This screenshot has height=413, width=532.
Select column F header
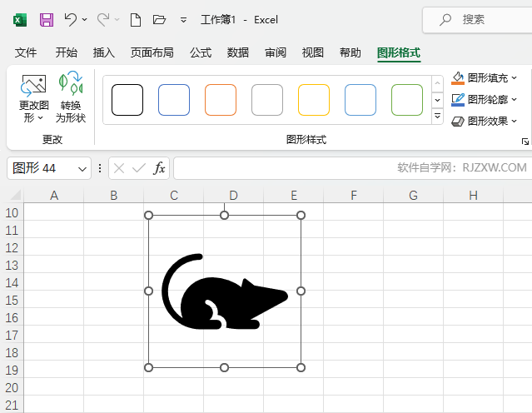point(354,196)
